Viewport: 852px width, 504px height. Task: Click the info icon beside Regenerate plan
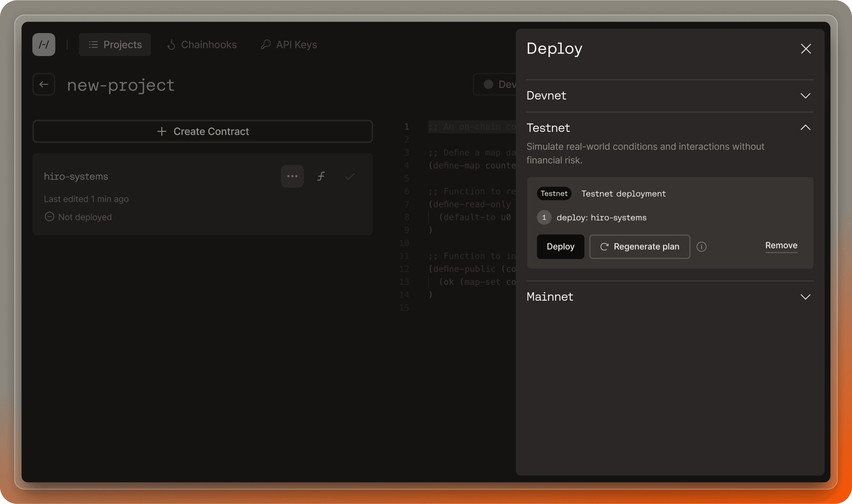pos(701,247)
